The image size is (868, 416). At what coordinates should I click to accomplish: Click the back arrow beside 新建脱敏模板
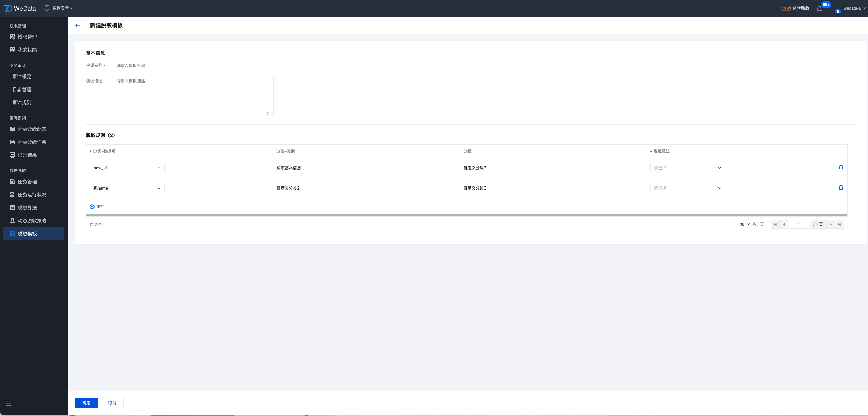pos(77,25)
